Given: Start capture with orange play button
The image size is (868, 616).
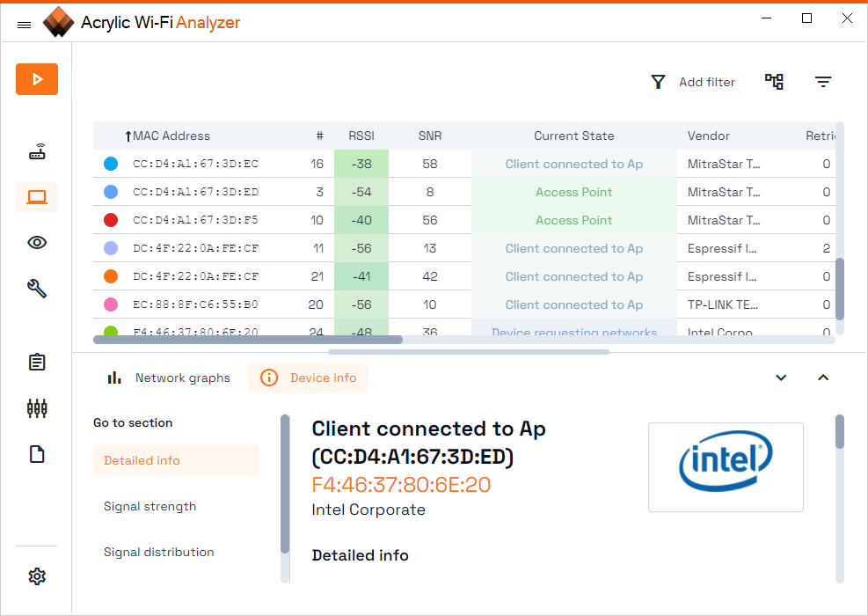Looking at the screenshot, I should pos(37,79).
